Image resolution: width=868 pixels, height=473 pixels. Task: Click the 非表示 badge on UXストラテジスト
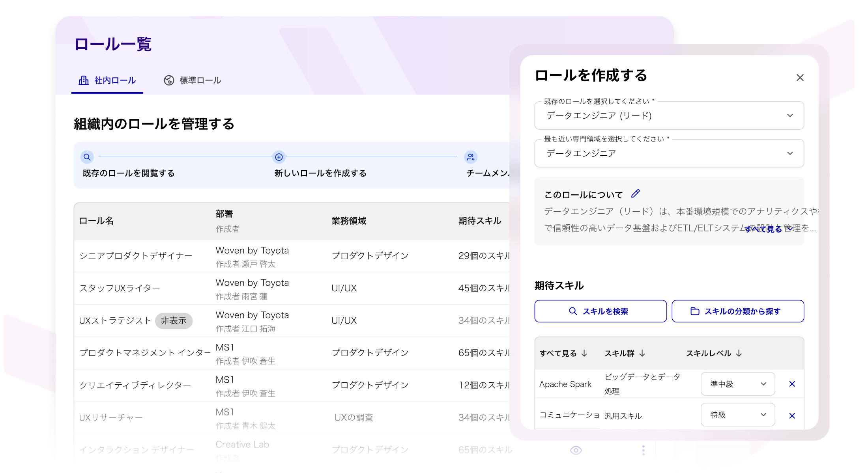(174, 320)
